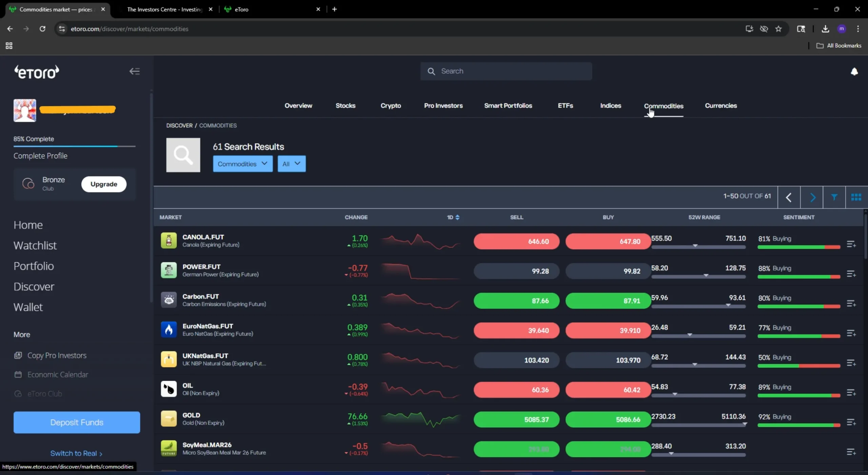This screenshot has width=868, height=475.
Task: Click the Search input field
Action: 506,71
